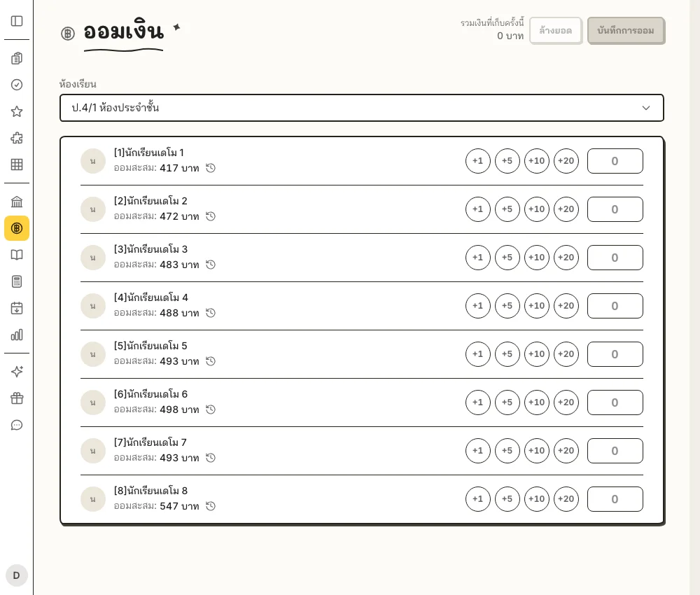Screen dimensions: 700x595
Task: View savings history for นักเรียนเดโม 1
Action: (x=211, y=168)
